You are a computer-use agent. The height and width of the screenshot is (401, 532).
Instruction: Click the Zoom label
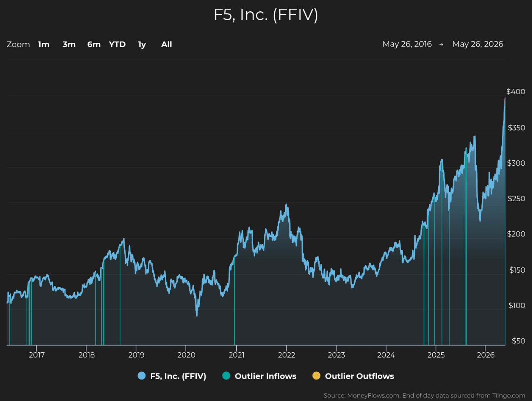(x=18, y=44)
